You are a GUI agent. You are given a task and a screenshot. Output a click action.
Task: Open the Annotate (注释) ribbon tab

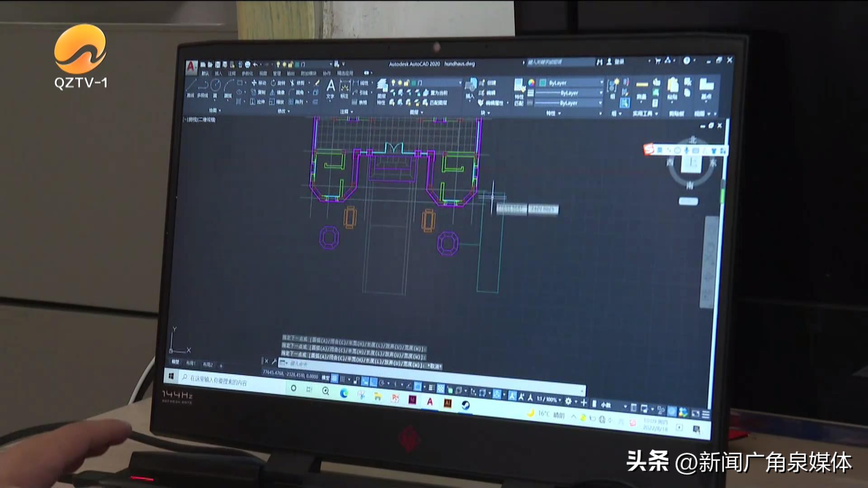tap(232, 73)
